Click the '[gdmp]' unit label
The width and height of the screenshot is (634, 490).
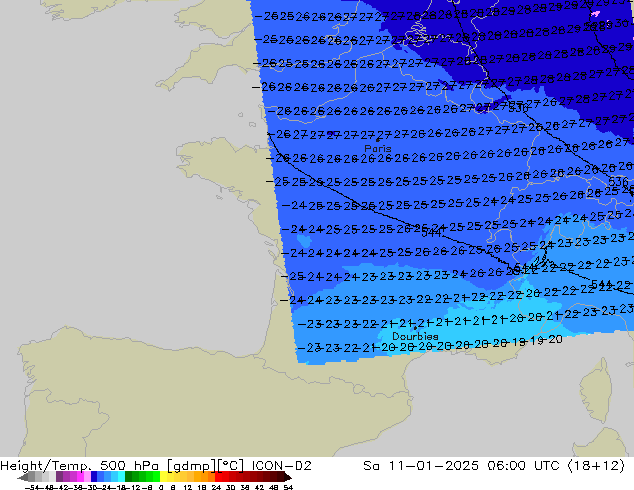191,466
